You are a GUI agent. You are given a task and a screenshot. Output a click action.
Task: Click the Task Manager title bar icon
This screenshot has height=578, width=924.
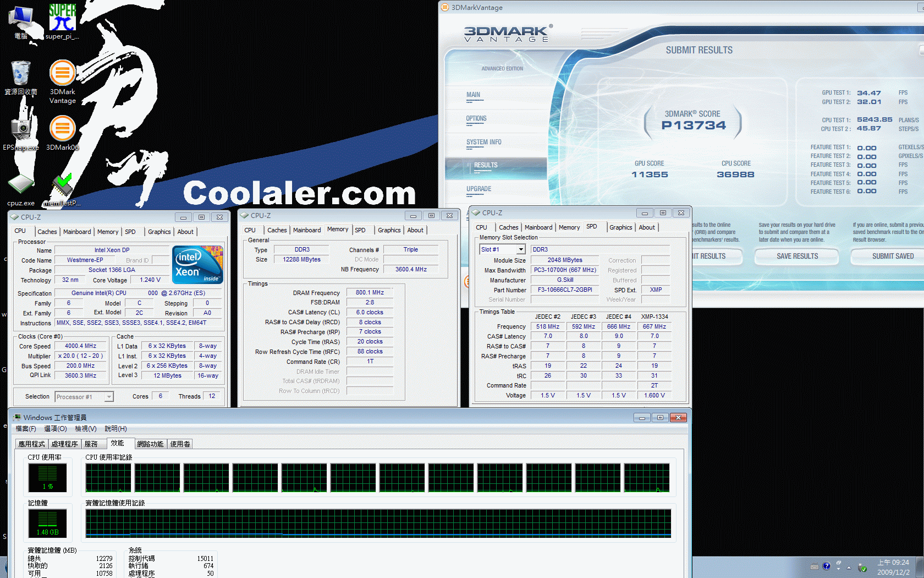coord(17,417)
